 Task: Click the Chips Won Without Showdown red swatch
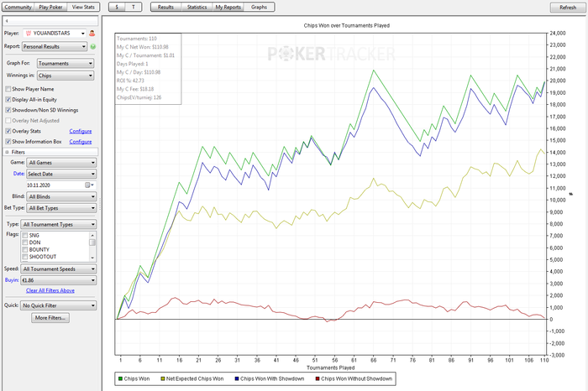coord(318,378)
